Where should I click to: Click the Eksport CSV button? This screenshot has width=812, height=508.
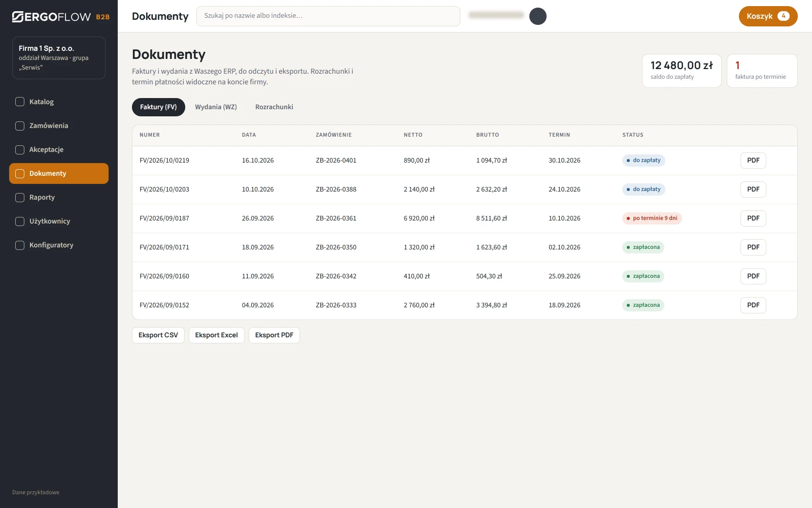(158, 335)
